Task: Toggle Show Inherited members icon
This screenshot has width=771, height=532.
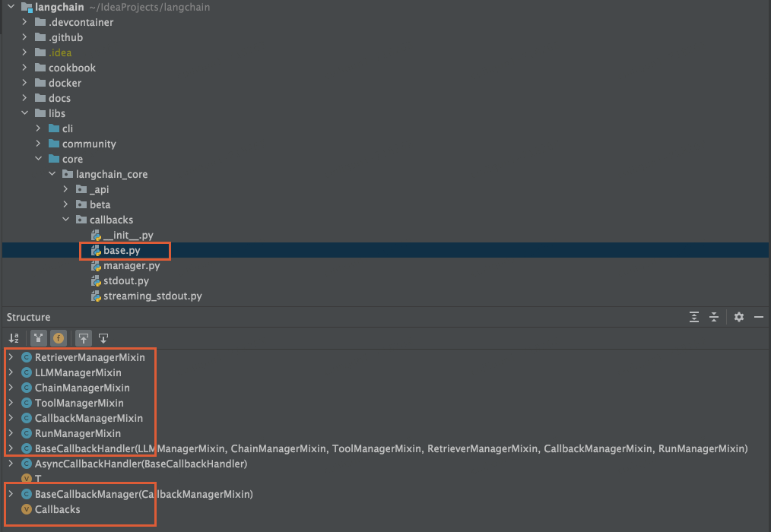Action: click(x=38, y=338)
